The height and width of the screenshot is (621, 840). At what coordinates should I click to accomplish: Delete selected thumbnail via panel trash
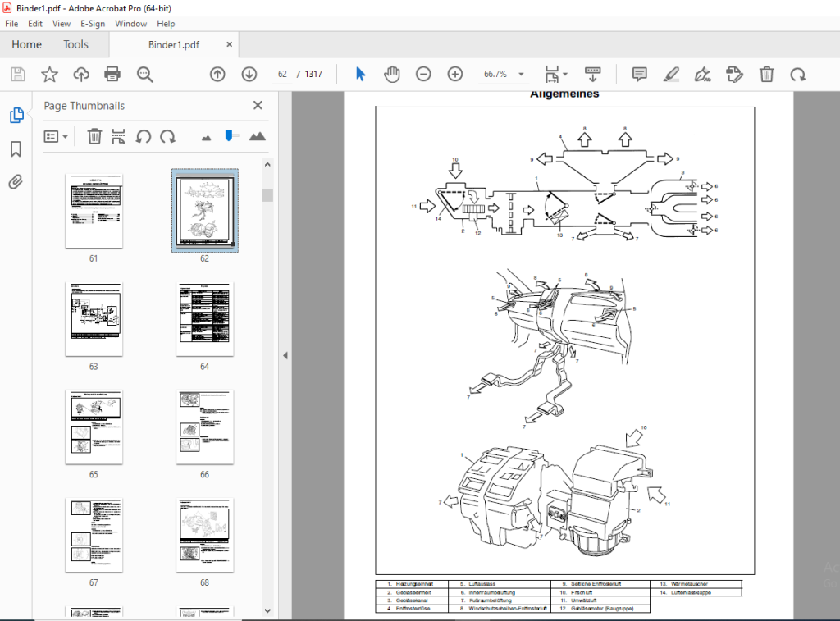(94, 137)
